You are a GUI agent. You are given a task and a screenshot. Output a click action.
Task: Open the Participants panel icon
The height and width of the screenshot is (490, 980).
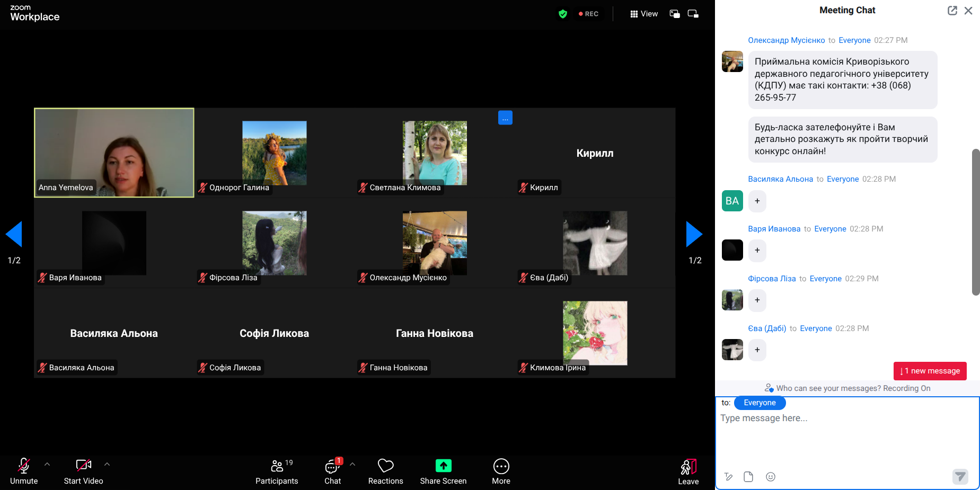click(x=277, y=466)
